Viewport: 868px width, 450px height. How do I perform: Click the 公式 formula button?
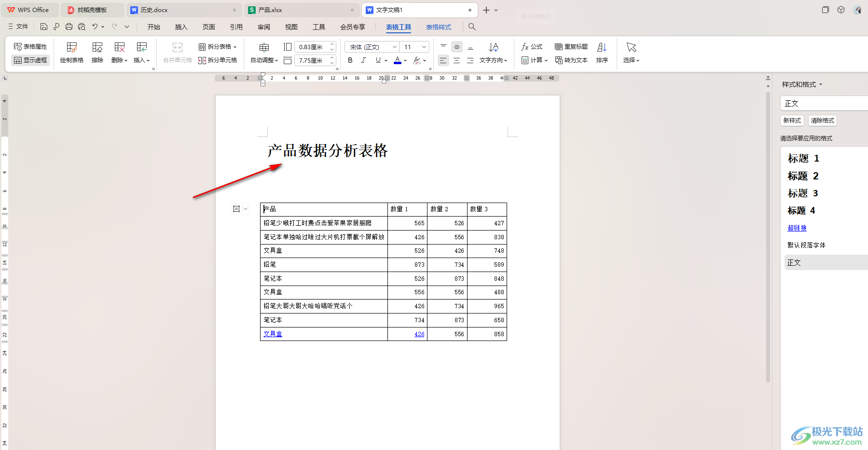pos(532,47)
